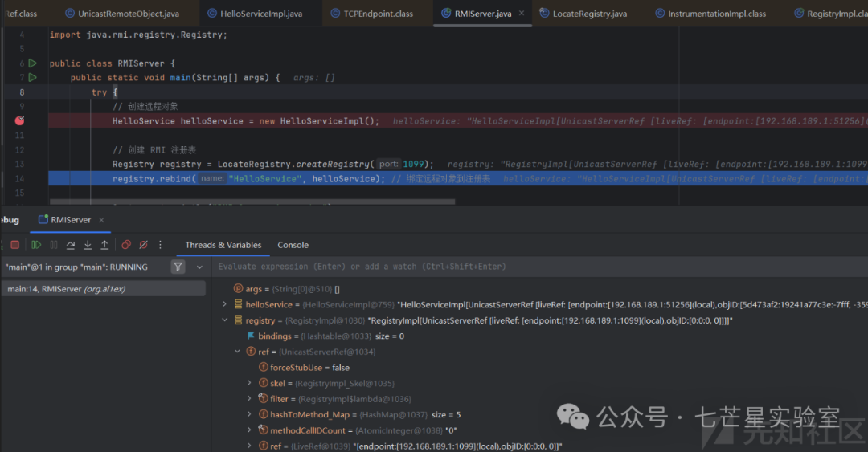The image size is (868, 452).
Task: Select the bindings Hashtable variable row
Action: 540,336
